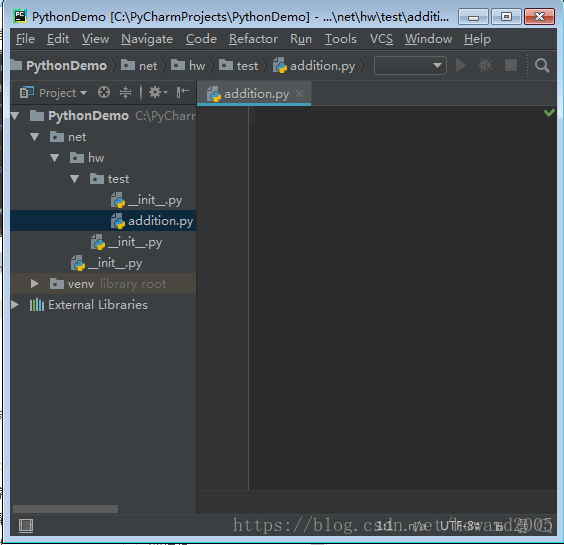Screen dimensions: 564x545
Task: Toggle tool window buttons in status bar
Action: coord(26,525)
